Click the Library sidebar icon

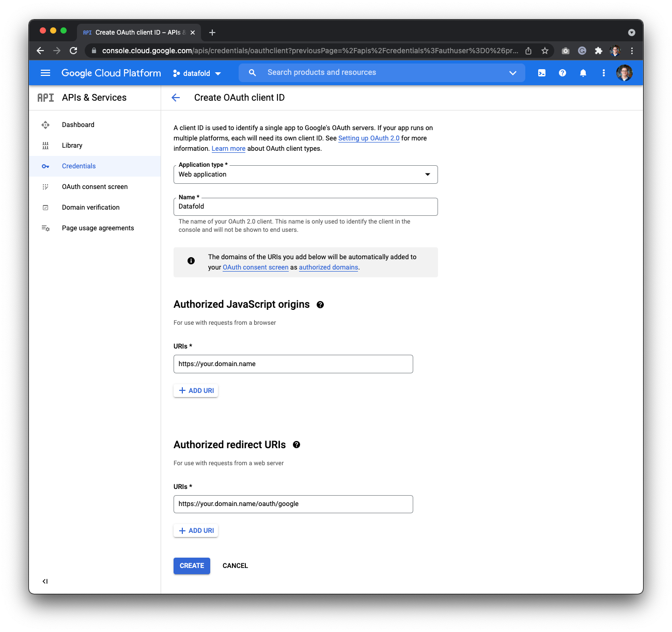coord(45,146)
